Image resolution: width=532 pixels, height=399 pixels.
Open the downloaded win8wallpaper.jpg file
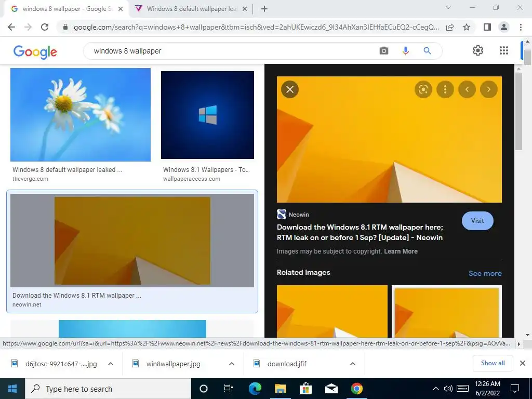point(173,364)
